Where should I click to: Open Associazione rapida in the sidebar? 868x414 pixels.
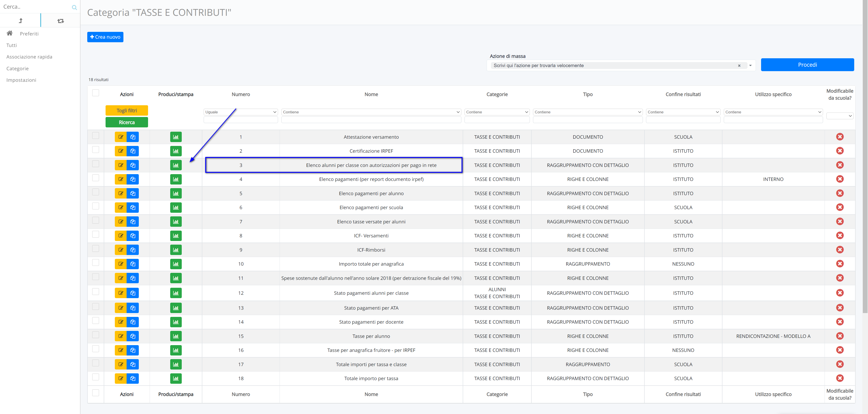click(x=29, y=57)
